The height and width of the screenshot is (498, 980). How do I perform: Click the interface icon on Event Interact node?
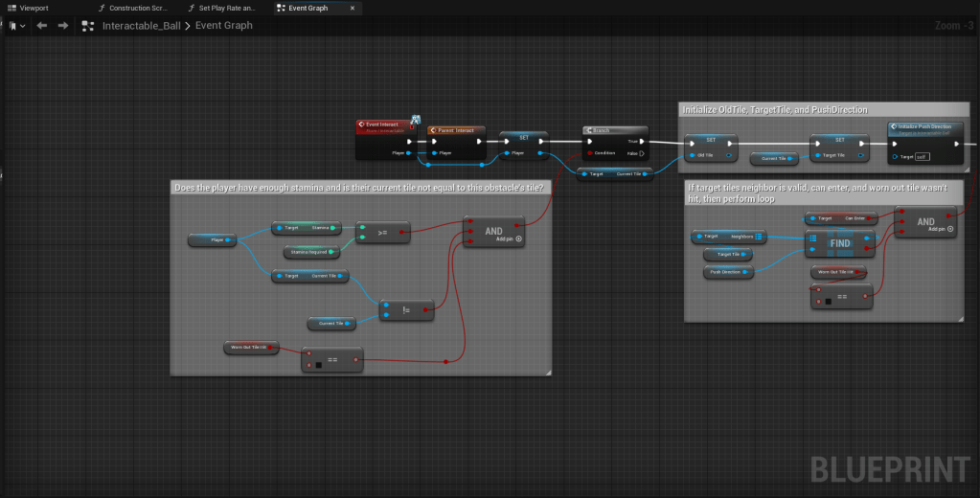click(x=417, y=121)
